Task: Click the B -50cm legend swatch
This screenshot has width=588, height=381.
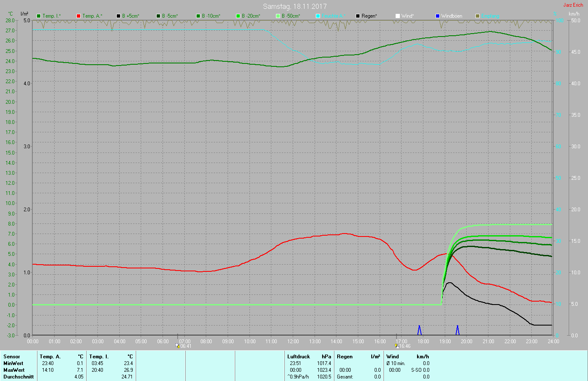Action: 278,16
